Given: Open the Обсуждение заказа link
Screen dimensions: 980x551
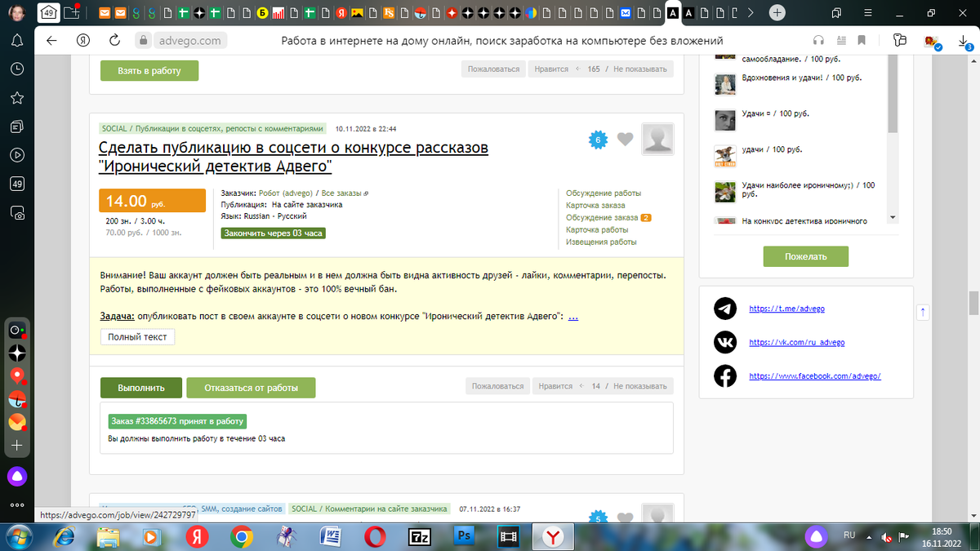Looking at the screenshot, I should 602,218.
